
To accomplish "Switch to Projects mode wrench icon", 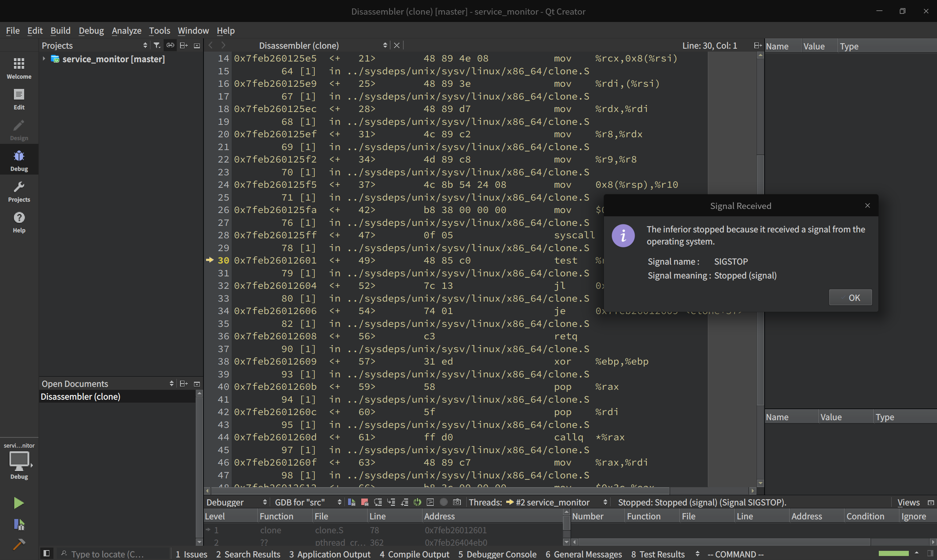I will (19, 191).
